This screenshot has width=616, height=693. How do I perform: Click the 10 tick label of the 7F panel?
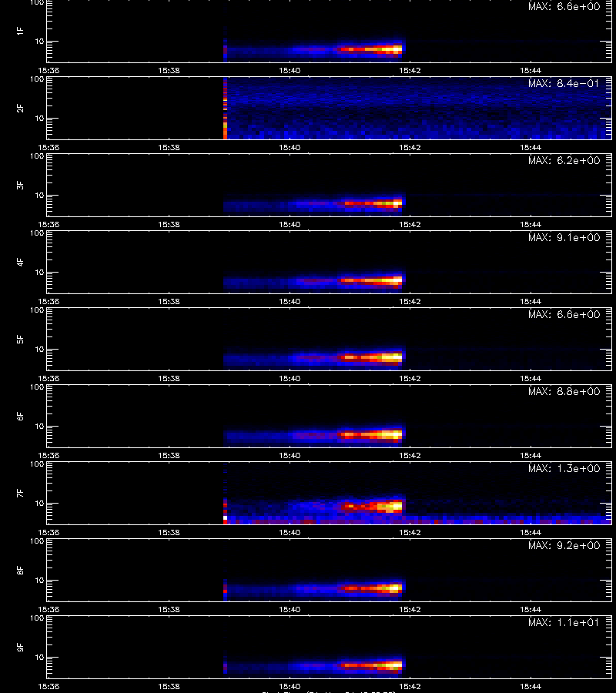click(40, 503)
